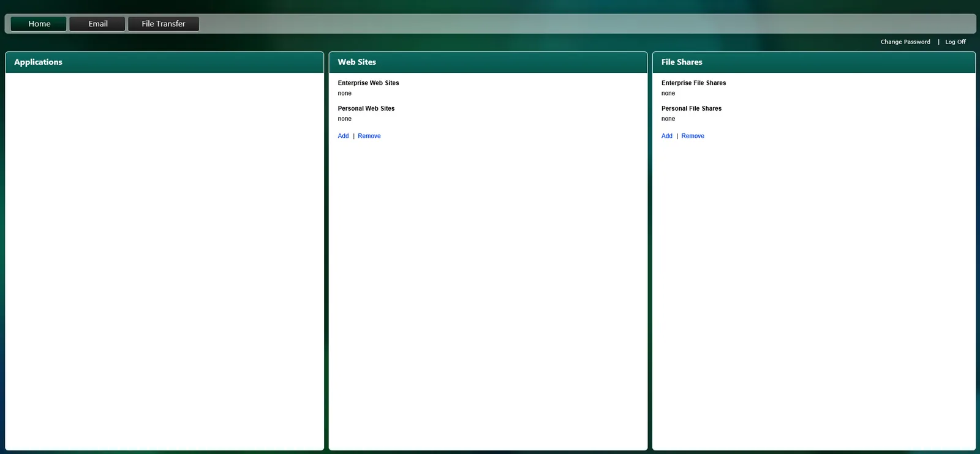
Task: Click the Personal Web Sites label
Action: [x=366, y=109]
